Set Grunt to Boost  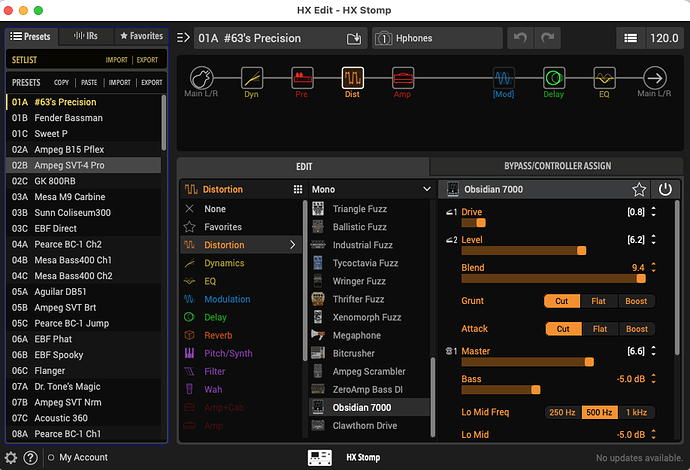tap(636, 301)
